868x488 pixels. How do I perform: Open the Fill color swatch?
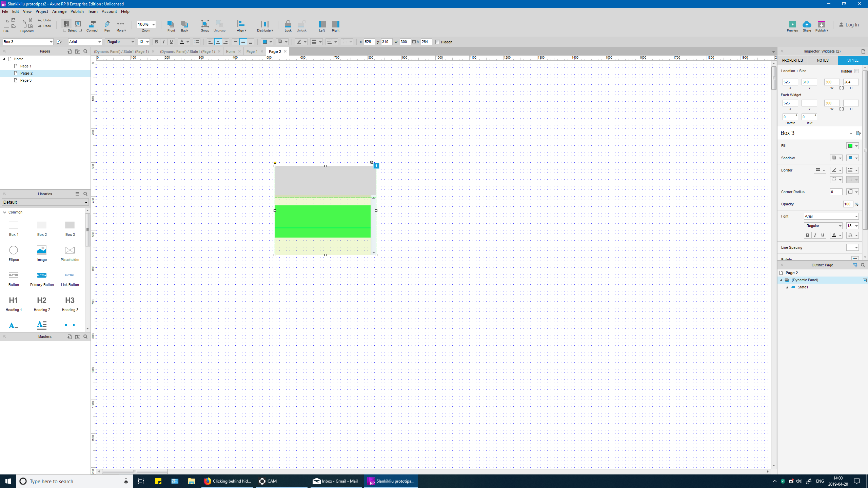(x=850, y=146)
